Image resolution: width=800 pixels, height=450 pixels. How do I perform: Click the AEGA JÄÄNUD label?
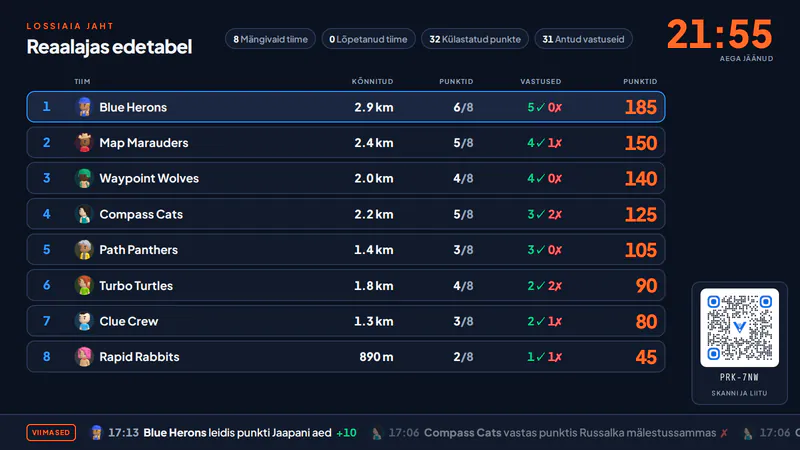(x=746, y=59)
